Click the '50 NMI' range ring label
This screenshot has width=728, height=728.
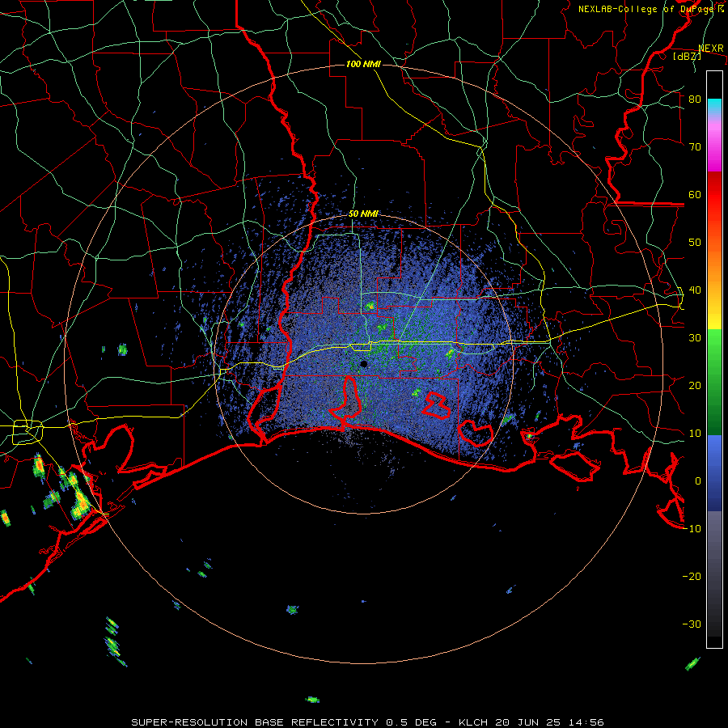(x=363, y=214)
